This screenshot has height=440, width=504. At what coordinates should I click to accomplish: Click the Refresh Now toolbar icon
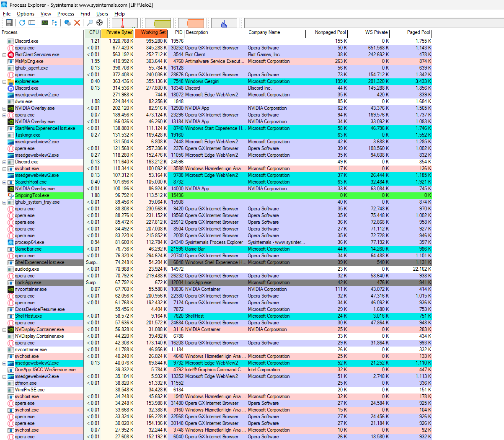click(x=22, y=23)
